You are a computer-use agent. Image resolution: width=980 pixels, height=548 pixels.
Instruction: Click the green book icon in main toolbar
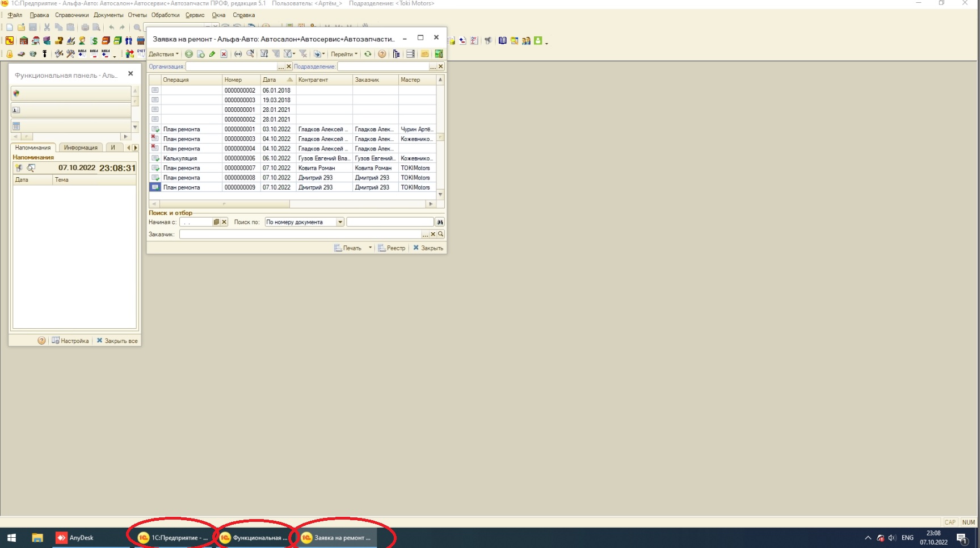click(117, 41)
